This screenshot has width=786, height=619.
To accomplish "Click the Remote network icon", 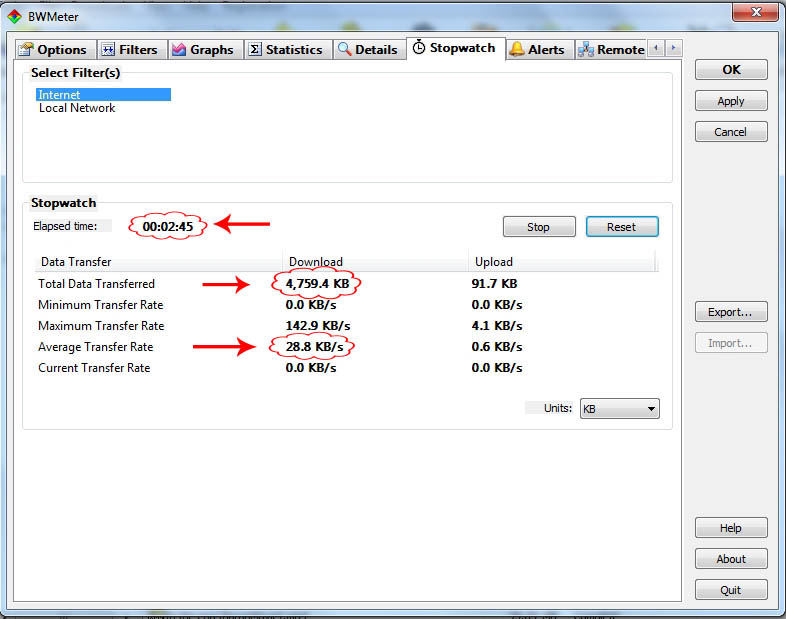I will click(x=586, y=50).
